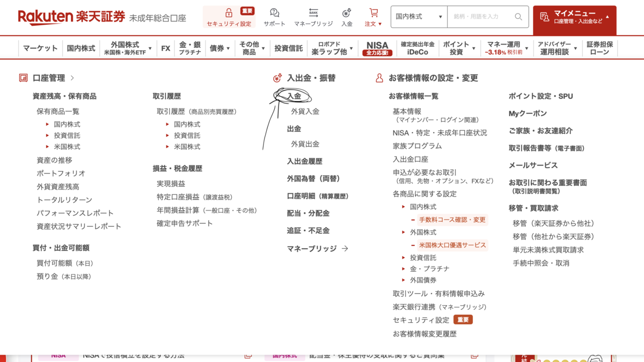
Task: Open the iDeCo nav item
Action: point(418,48)
